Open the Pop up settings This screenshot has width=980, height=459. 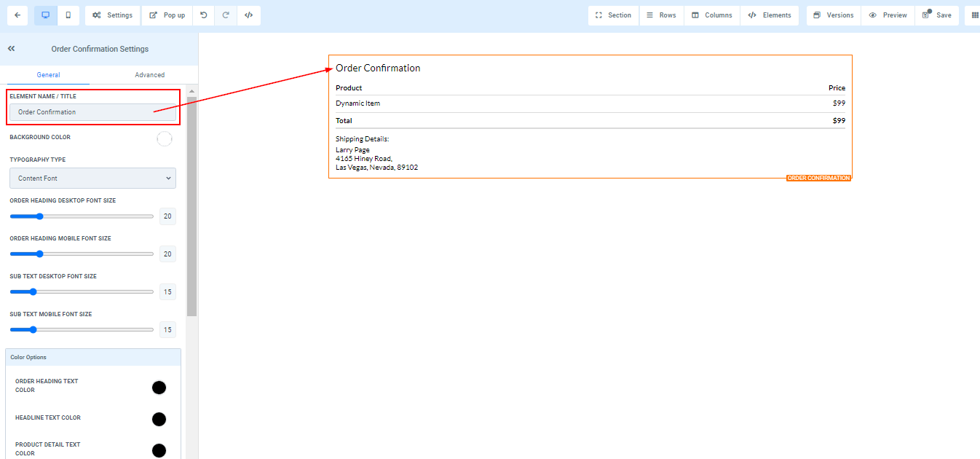coord(167,15)
